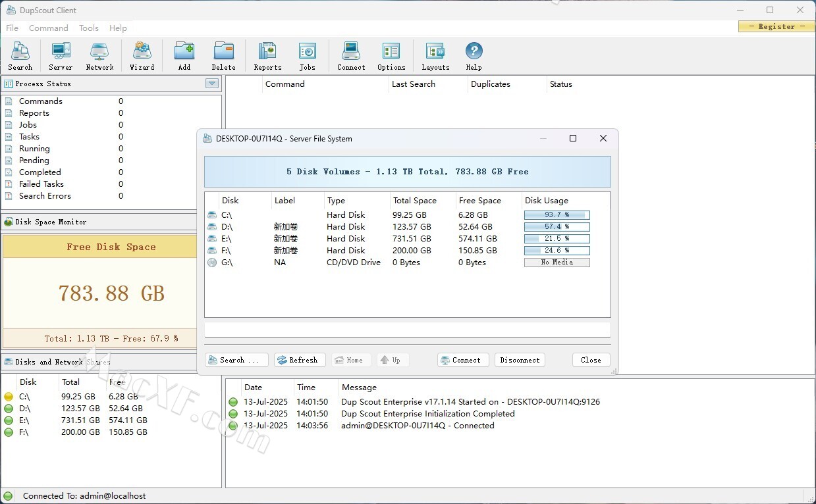The image size is (816, 504).
Task: Open the Command menu
Action: click(49, 28)
